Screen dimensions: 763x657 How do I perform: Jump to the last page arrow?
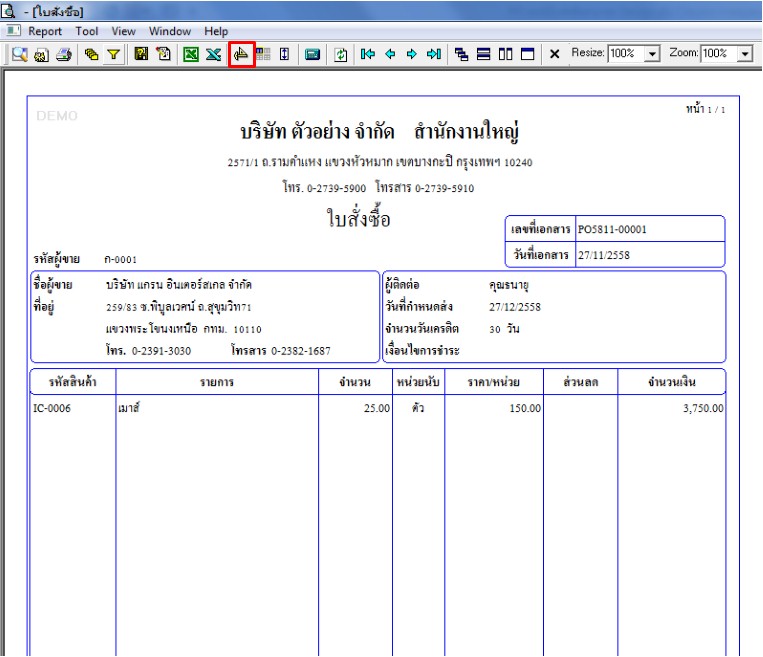(433, 54)
